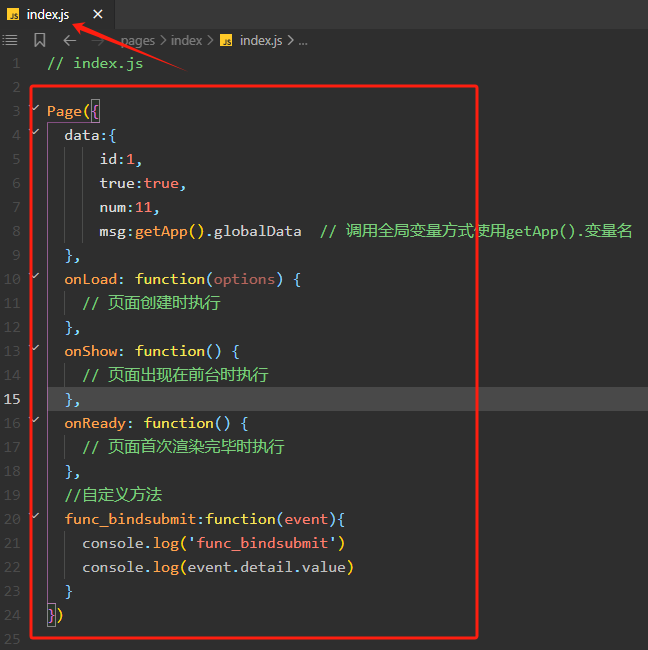This screenshot has width=648, height=650.
Task: Open the pages breadcrumb segment
Action: point(138,41)
